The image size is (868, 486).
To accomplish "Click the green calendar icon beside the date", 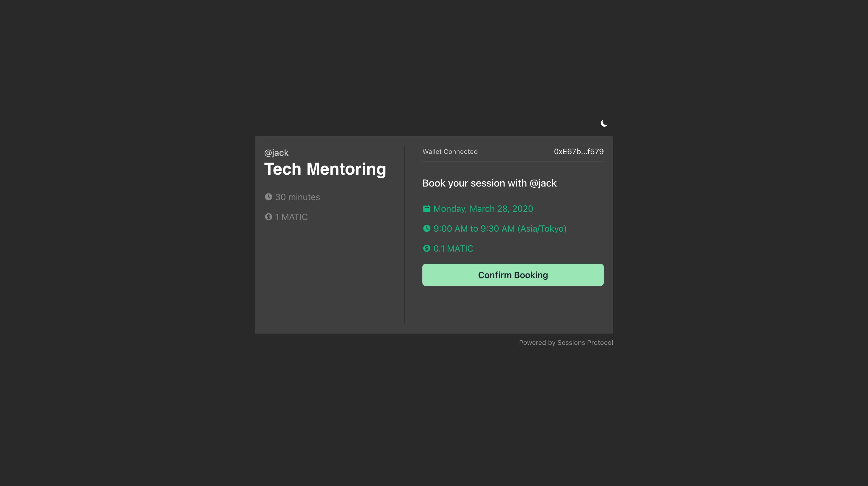I will (x=427, y=209).
